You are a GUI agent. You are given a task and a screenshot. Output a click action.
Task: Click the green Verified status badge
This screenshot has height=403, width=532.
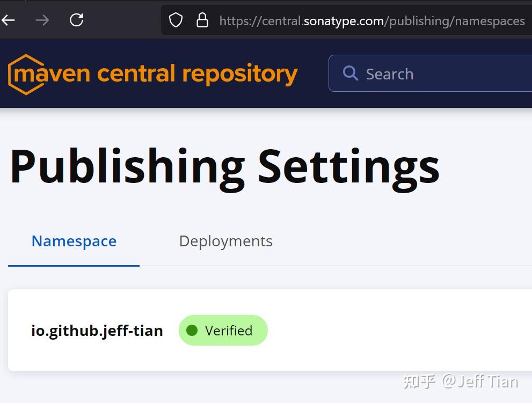tap(223, 330)
